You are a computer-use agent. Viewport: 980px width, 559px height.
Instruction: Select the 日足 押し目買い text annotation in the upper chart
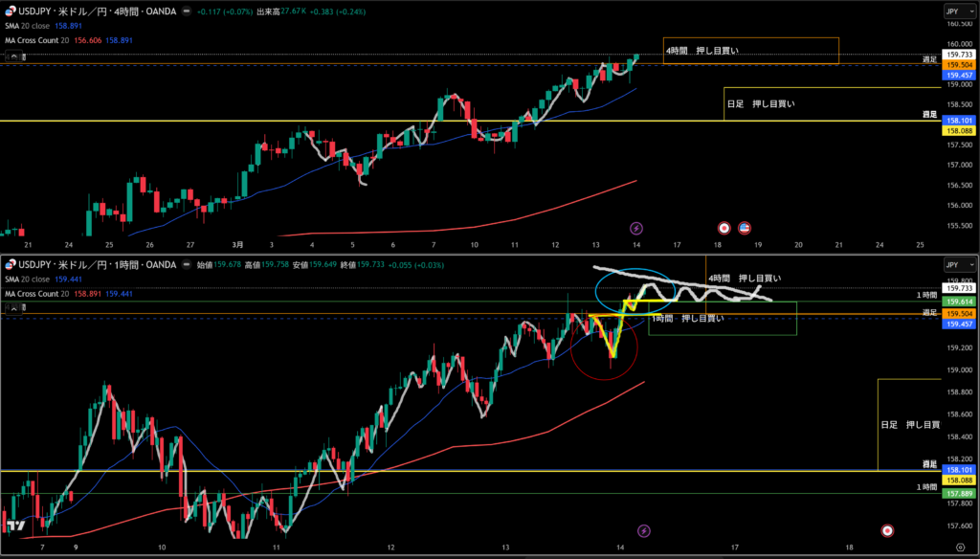coord(760,102)
